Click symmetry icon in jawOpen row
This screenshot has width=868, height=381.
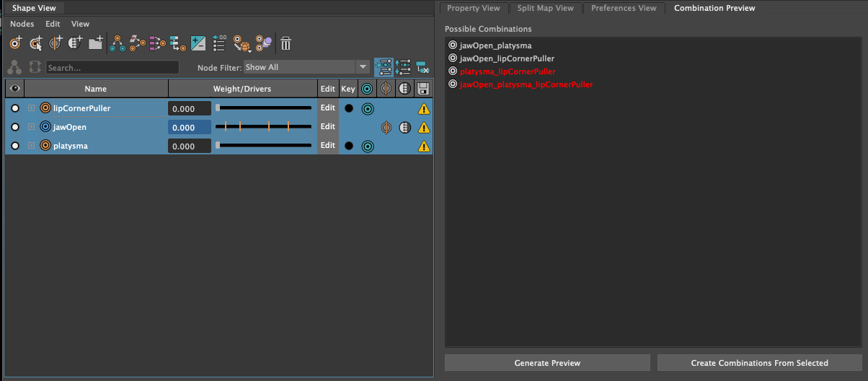coord(386,127)
